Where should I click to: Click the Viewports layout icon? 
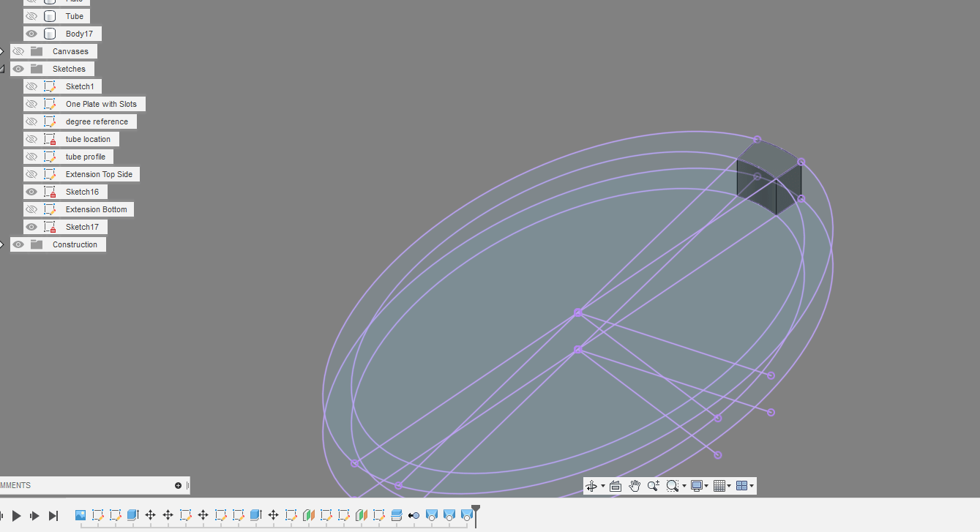tap(741, 486)
